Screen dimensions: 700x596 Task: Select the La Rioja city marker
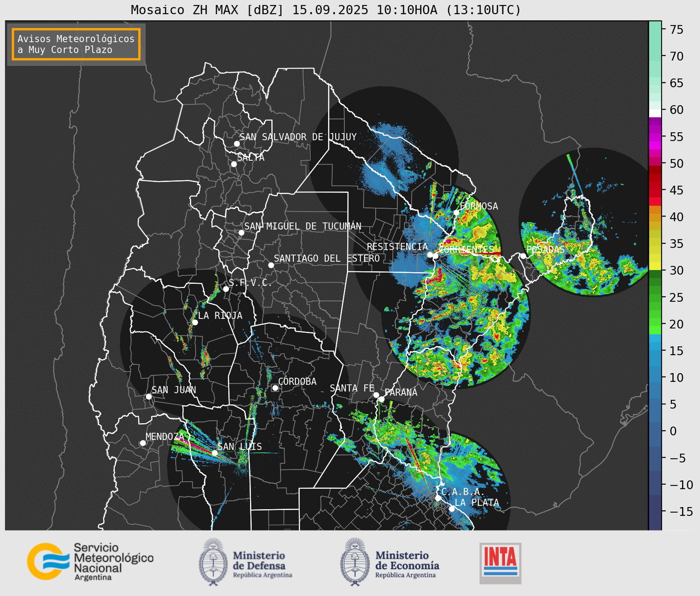coord(195,322)
